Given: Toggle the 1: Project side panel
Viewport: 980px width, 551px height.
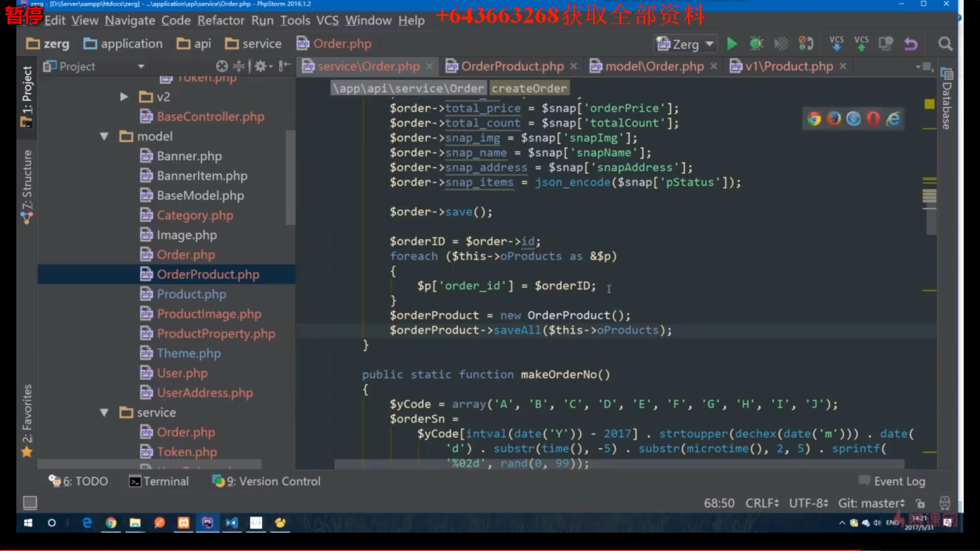Looking at the screenshot, I should (27, 97).
